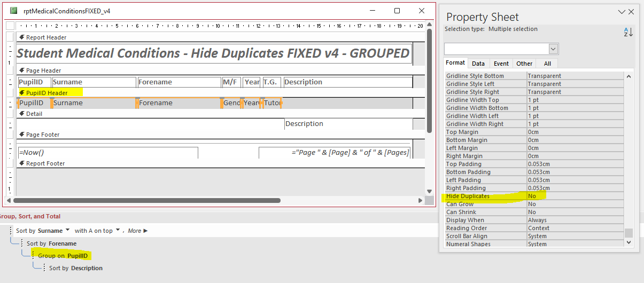Click the Sort by Description row handle
The image size is (644, 283).
[44, 268]
